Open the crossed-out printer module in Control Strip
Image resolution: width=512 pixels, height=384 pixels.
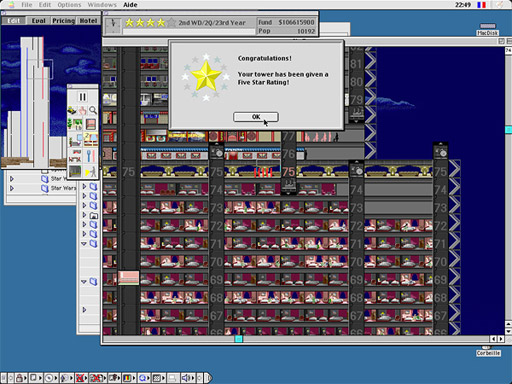98,378
